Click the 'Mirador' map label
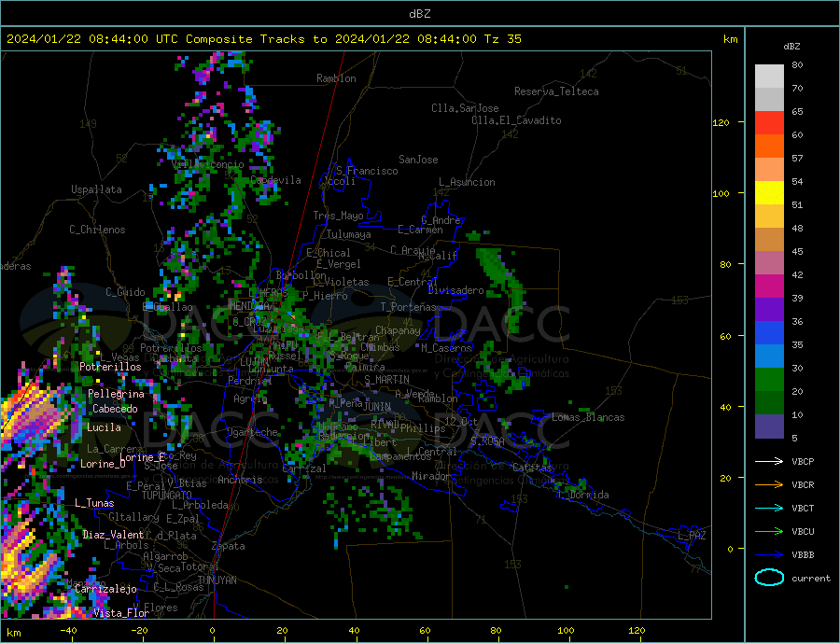840x643 pixels. point(431,476)
